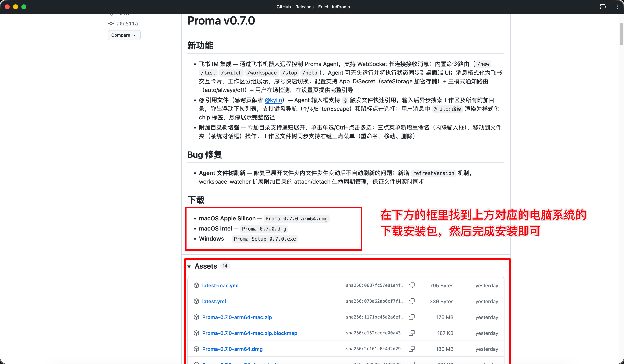Copy sha256 of Proma-0.7.0-arm64.dmg
Image resolution: width=624 pixels, height=364 pixels.
click(x=411, y=349)
